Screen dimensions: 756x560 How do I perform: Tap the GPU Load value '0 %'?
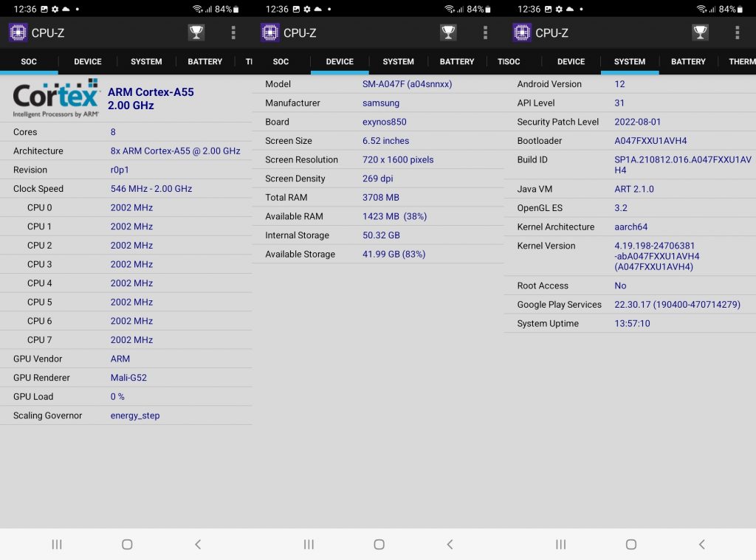(117, 397)
